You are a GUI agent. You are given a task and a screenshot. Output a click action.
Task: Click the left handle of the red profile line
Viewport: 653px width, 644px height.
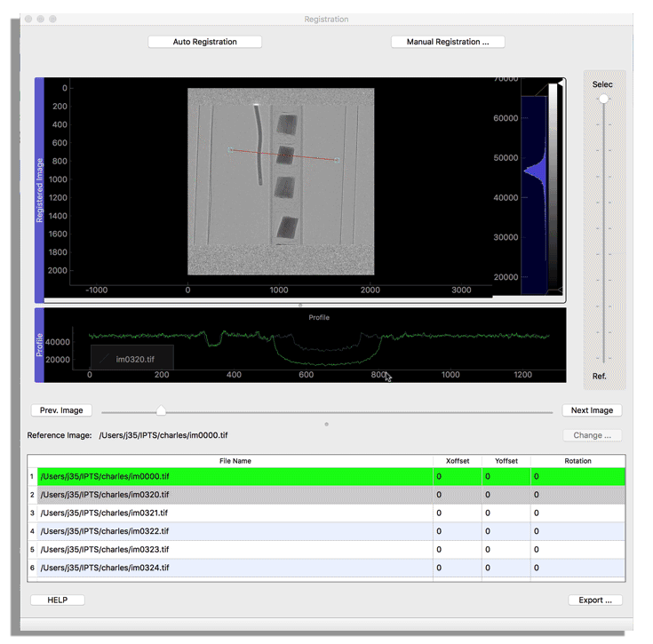(x=230, y=150)
